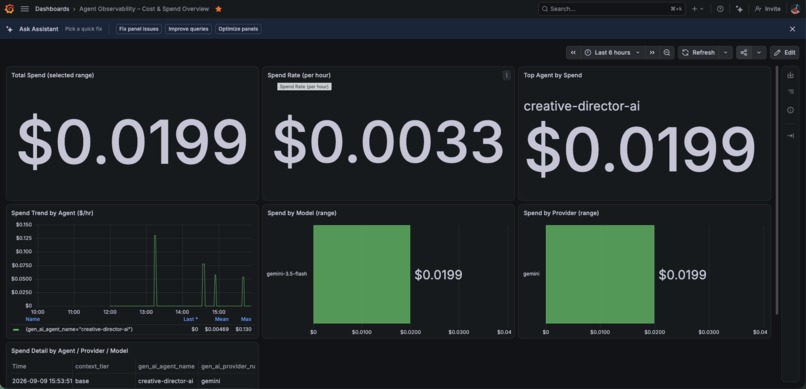Sort the legend by the Last column
The width and height of the screenshot is (806, 389).
point(191,319)
